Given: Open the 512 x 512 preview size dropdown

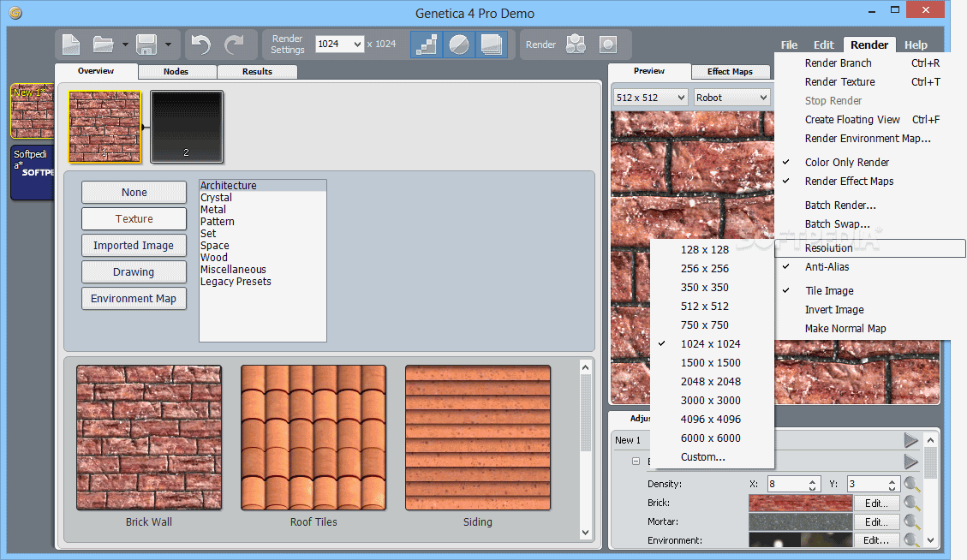Looking at the screenshot, I should [651, 98].
